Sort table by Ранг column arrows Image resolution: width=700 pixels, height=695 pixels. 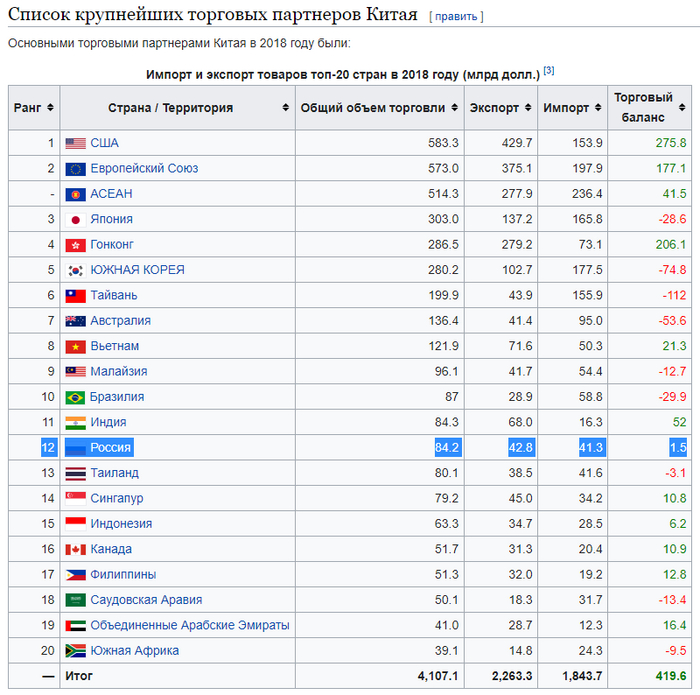click(x=51, y=108)
